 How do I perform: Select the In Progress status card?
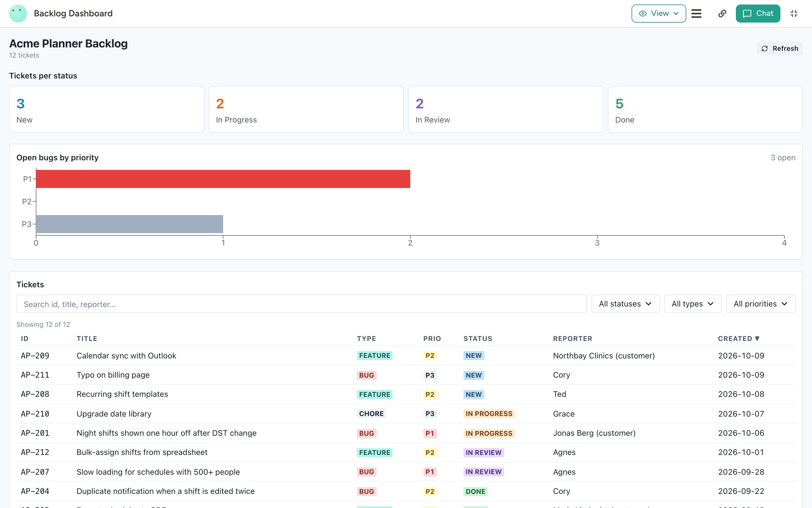[x=306, y=109]
